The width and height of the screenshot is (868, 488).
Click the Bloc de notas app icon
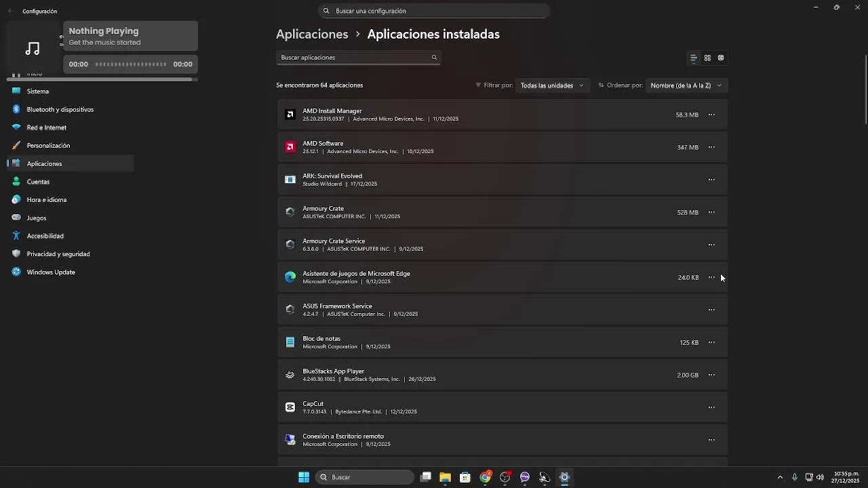click(290, 342)
